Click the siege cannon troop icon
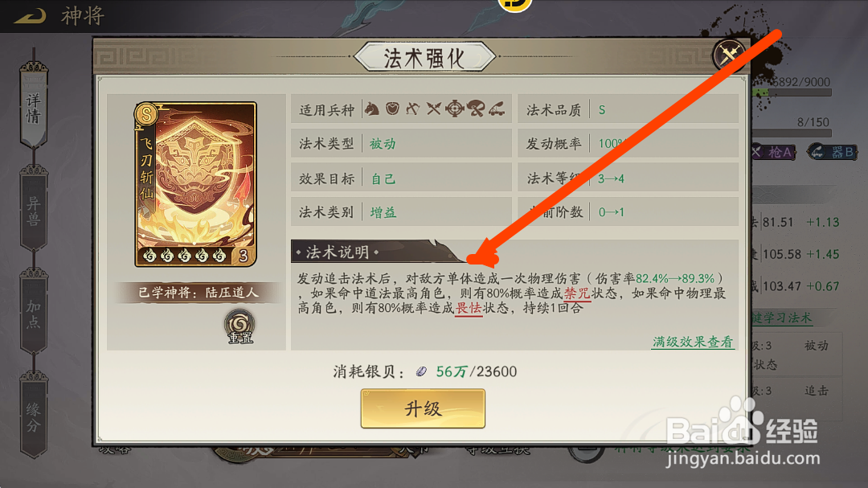Image resolution: width=868 pixels, height=488 pixels. click(497, 109)
